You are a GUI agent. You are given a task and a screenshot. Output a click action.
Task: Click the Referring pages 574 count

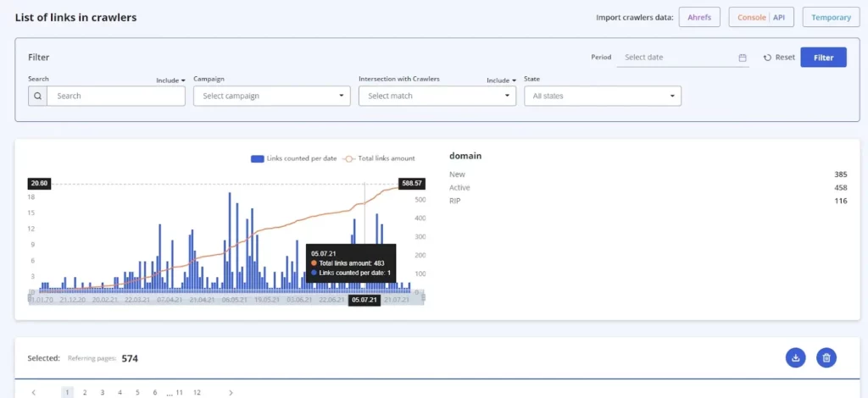pyautogui.click(x=130, y=359)
